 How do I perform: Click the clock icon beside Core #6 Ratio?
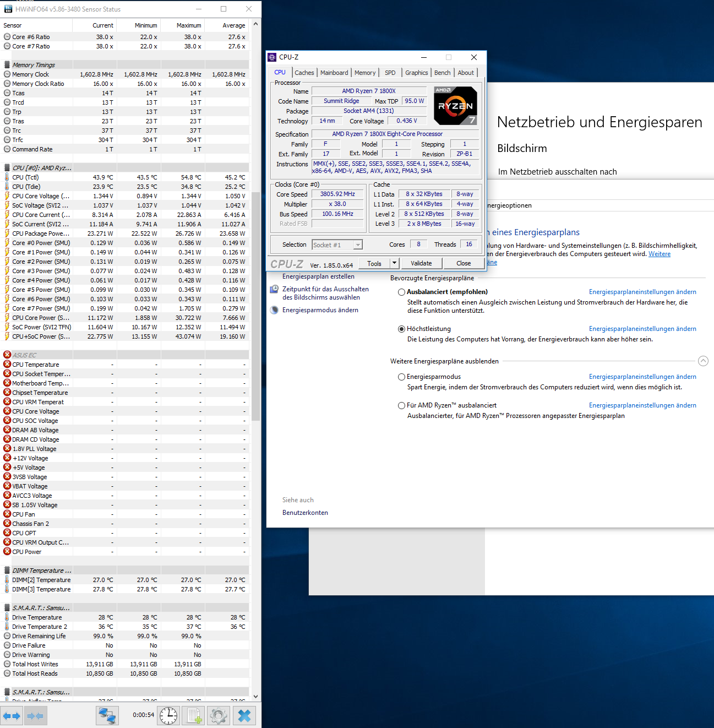(x=7, y=37)
